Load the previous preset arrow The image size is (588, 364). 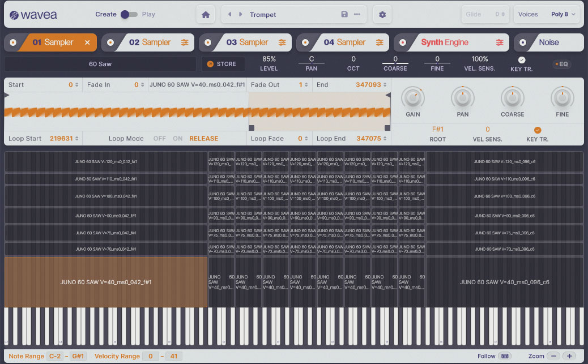pos(229,14)
